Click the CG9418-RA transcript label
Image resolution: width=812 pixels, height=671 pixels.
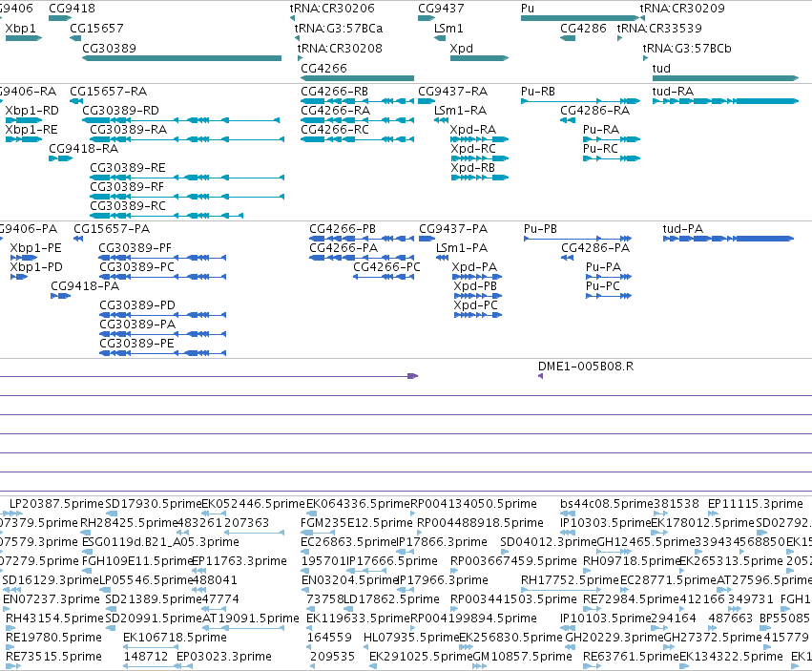83,149
